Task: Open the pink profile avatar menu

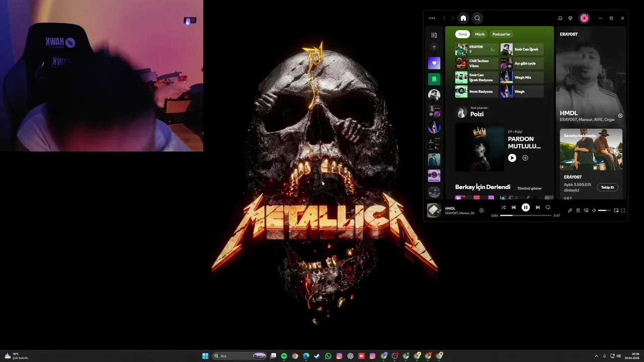Action: coord(584,18)
